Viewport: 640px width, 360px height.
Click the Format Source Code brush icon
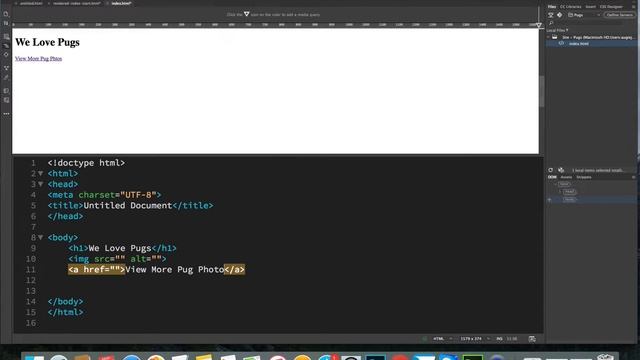(6, 77)
